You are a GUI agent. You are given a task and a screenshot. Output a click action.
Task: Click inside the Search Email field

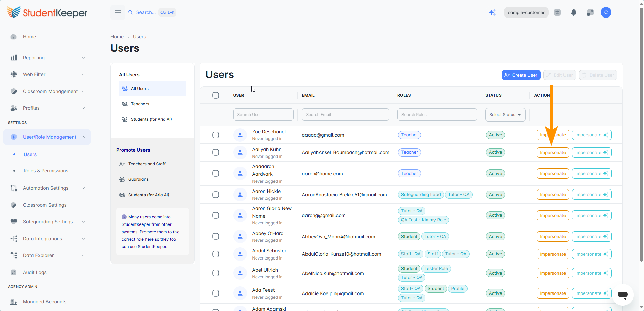click(x=345, y=114)
